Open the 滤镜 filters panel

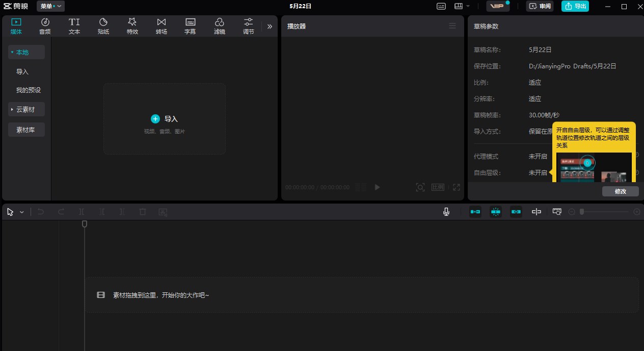click(220, 26)
